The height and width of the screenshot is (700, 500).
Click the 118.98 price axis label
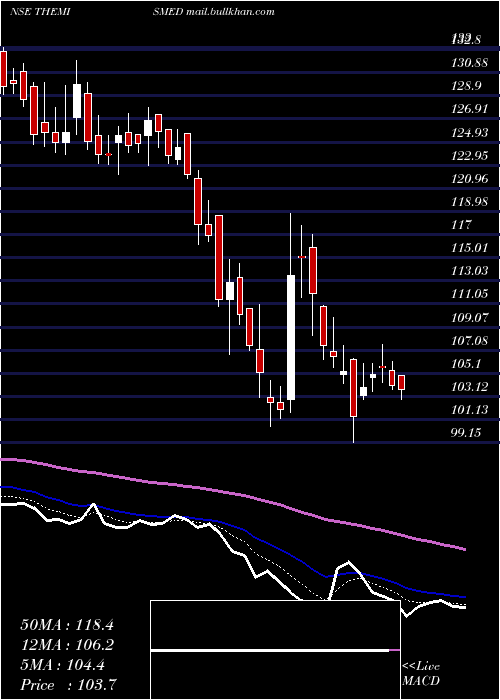469,202
